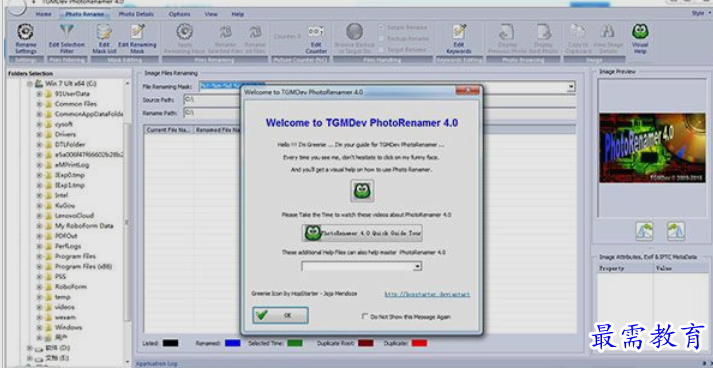Screen dimensions: 713x368
Task: Click blue Renamed color swatch
Action: 232,343
